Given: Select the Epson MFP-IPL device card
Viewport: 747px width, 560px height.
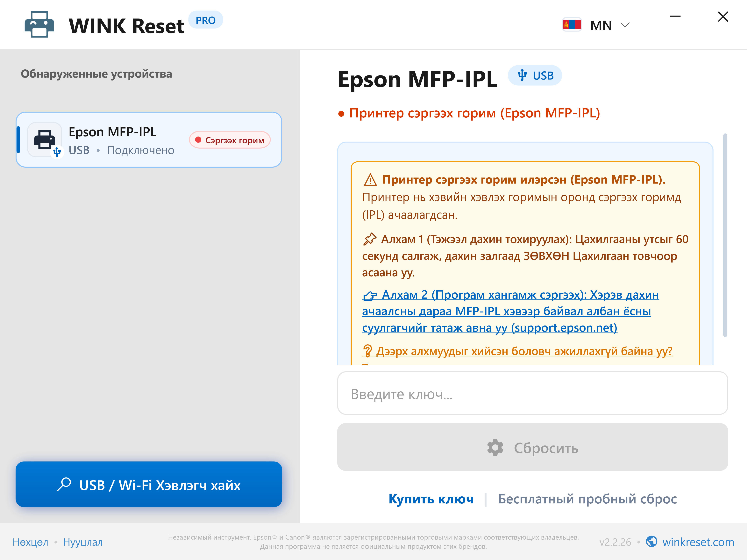Looking at the screenshot, I should [149, 140].
